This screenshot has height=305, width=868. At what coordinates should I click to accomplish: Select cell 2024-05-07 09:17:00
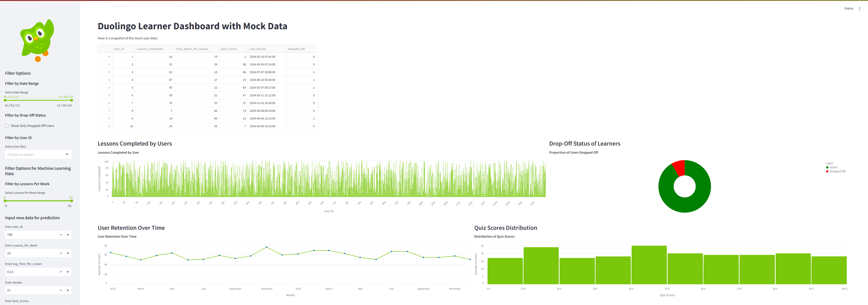tap(267, 88)
